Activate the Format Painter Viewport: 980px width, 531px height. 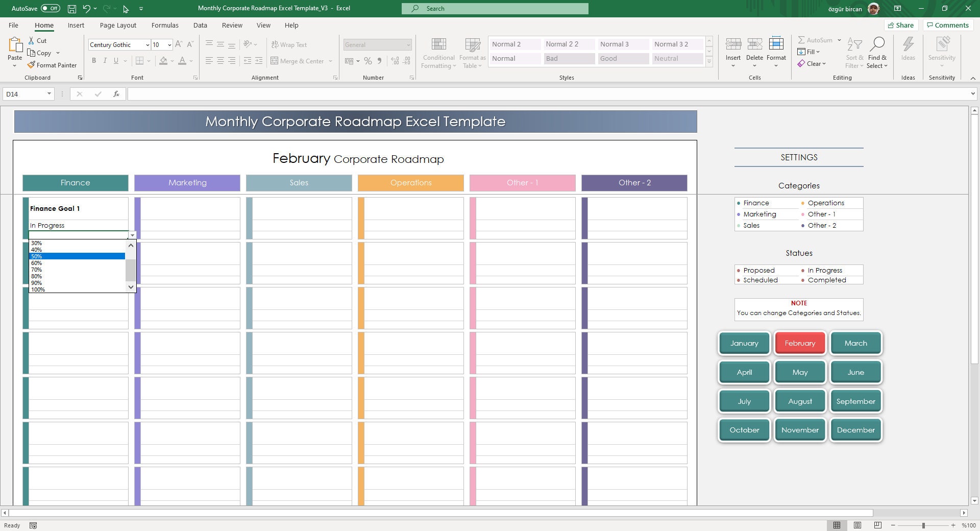point(53,65)
